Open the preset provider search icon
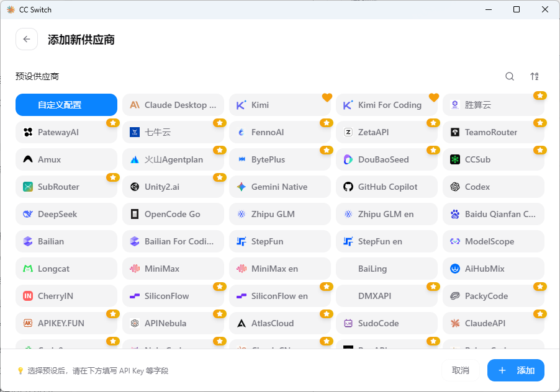This screenshot has width=560, height=392. (510, 76)
